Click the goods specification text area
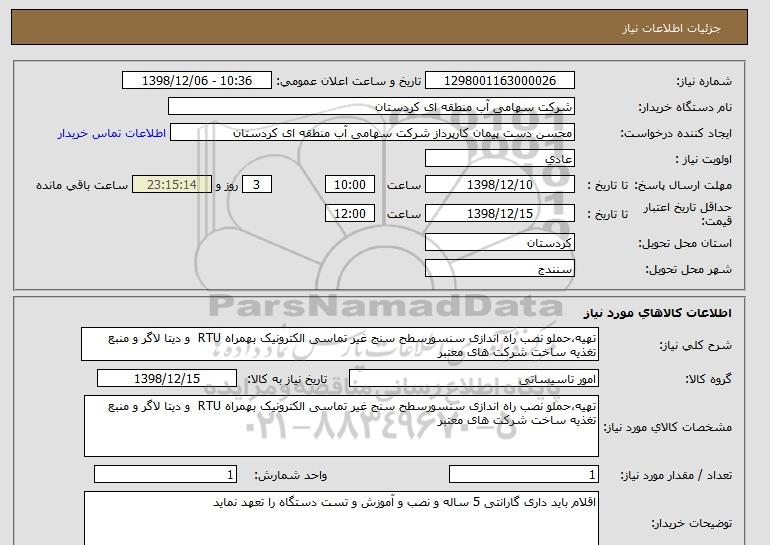 341,426
